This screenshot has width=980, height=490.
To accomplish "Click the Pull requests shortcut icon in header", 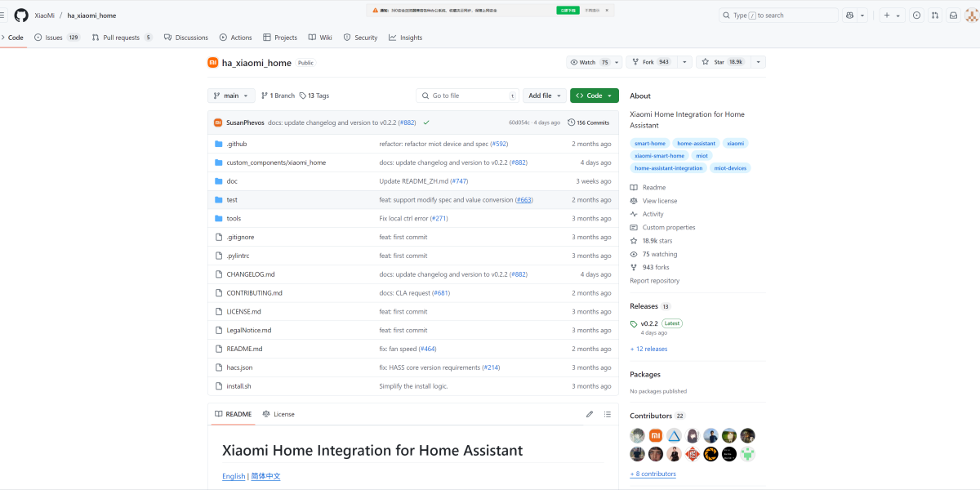I will pos(935,16).
